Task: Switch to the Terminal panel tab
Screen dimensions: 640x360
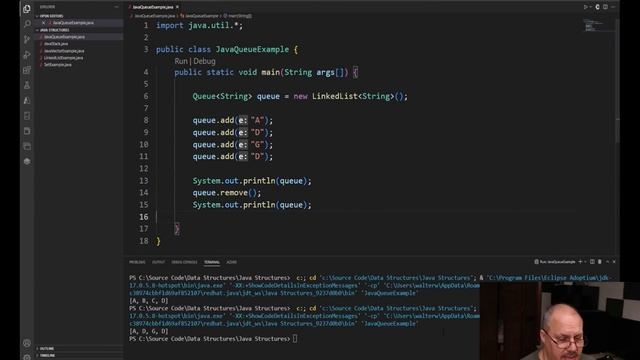Action: tap(212, 262)
